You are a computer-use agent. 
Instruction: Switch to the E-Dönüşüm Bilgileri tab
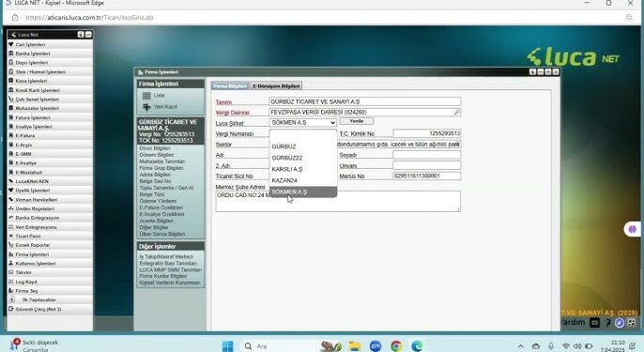click(x=276, y=85)
